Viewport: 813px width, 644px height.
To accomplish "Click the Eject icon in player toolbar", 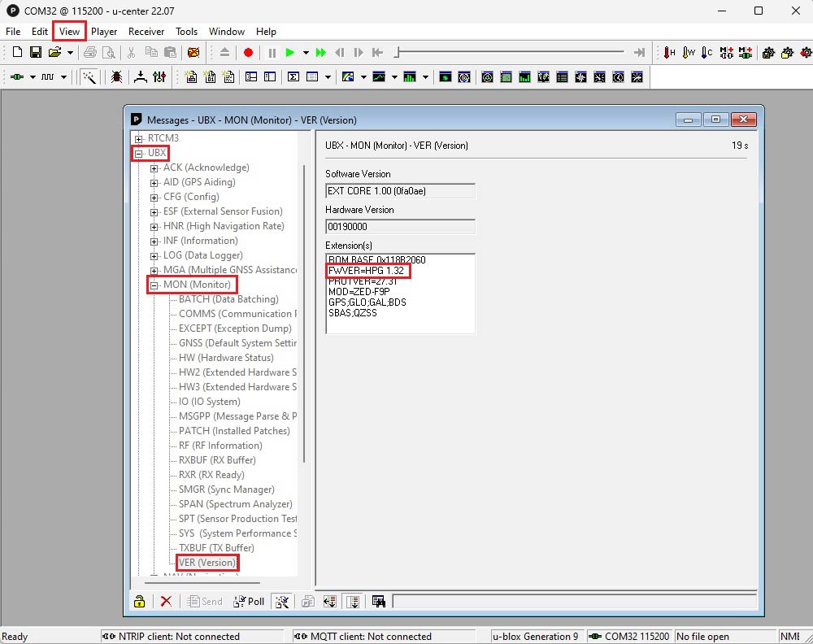I will point(224,53).
